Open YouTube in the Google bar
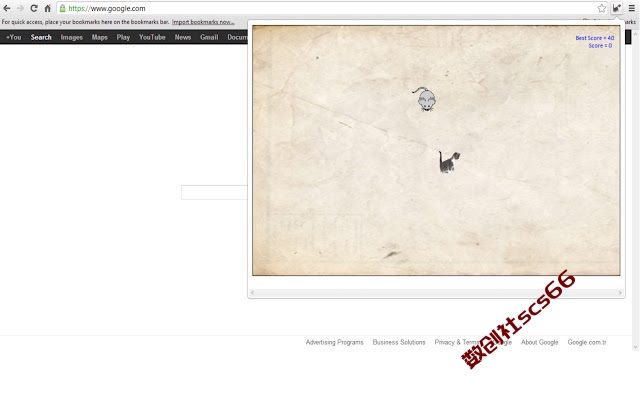 pyautogui.click(x=152, y=37)
